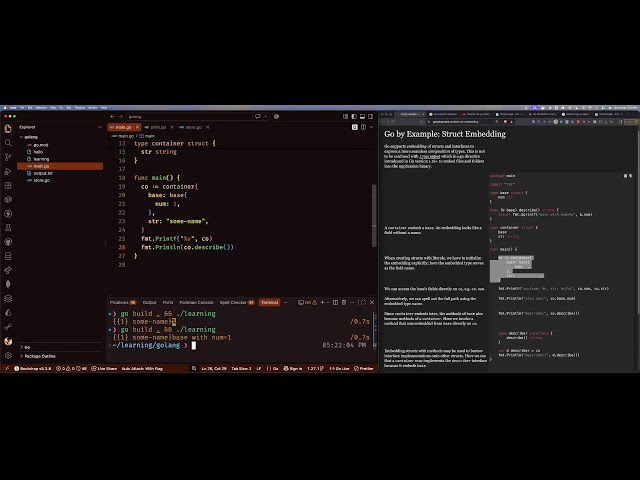Open the dropdown beside the Copilot chat icon
640x480 pixels.
coord(266,117)
